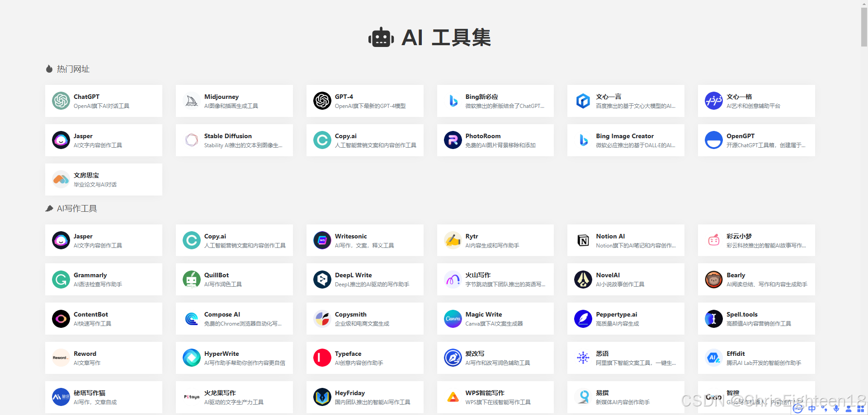Open the HyperWrite link

click(x=234, y=358)
